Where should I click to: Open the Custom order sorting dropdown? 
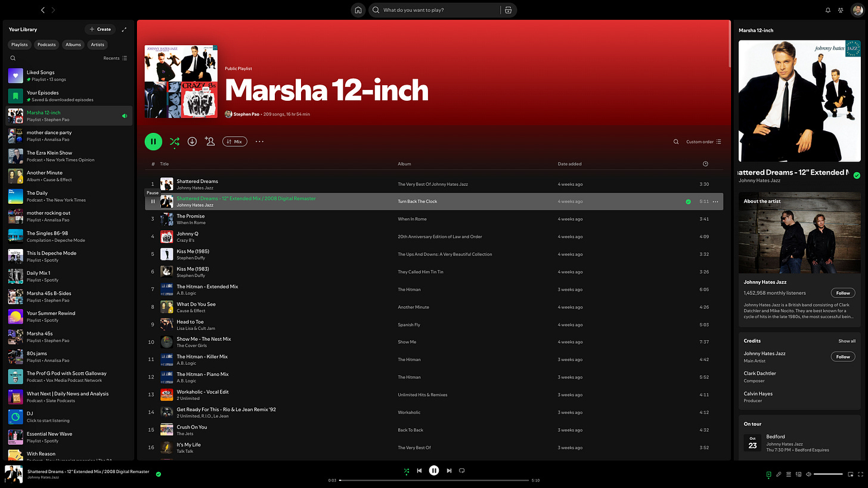point(703,141)
